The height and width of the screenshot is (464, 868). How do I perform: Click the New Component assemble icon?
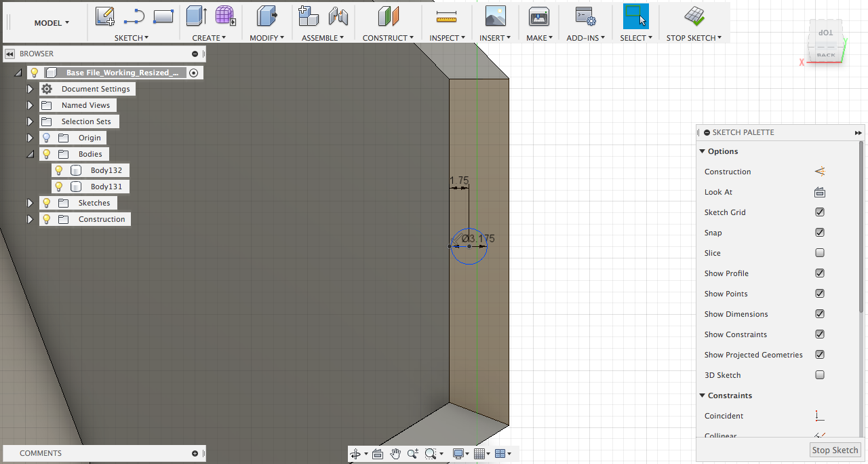[x=309, y=16]
